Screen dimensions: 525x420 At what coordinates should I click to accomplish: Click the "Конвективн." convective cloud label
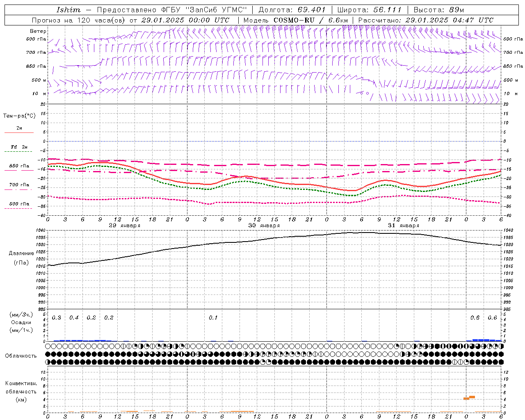click(21, 383)
